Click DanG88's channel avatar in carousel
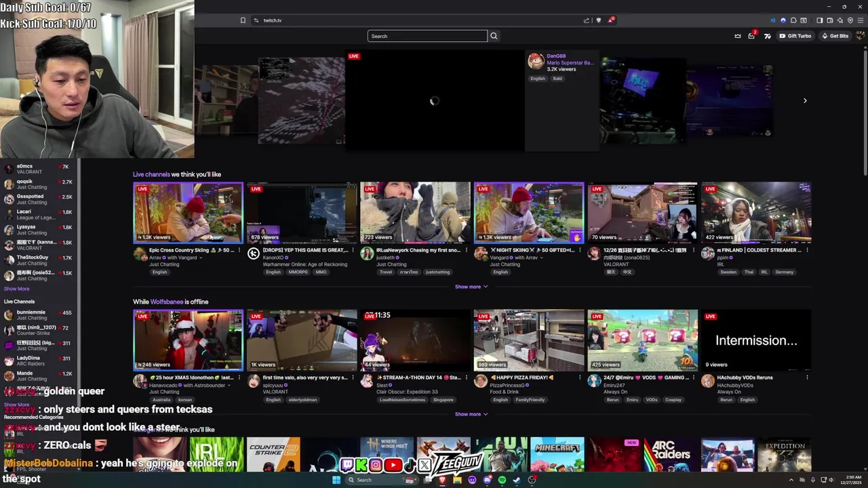This screenshot has width=868, height=488. coord(536,61)
